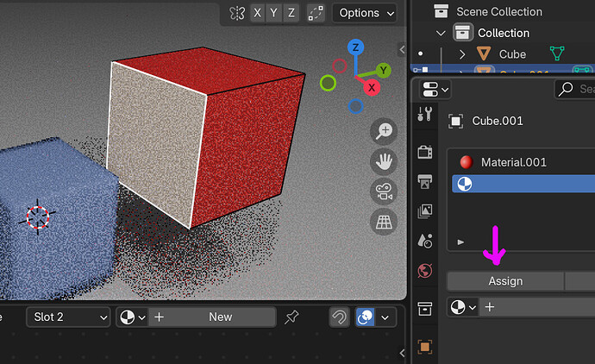Click the hollow red negative X gizmo circle
The image size is (595, 364).
coord(339,66)
